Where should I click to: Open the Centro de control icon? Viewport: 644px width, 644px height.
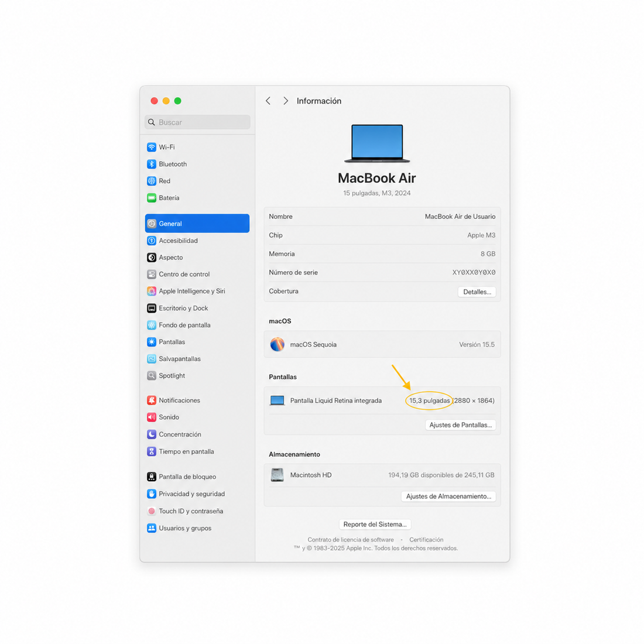coord(152,275)
